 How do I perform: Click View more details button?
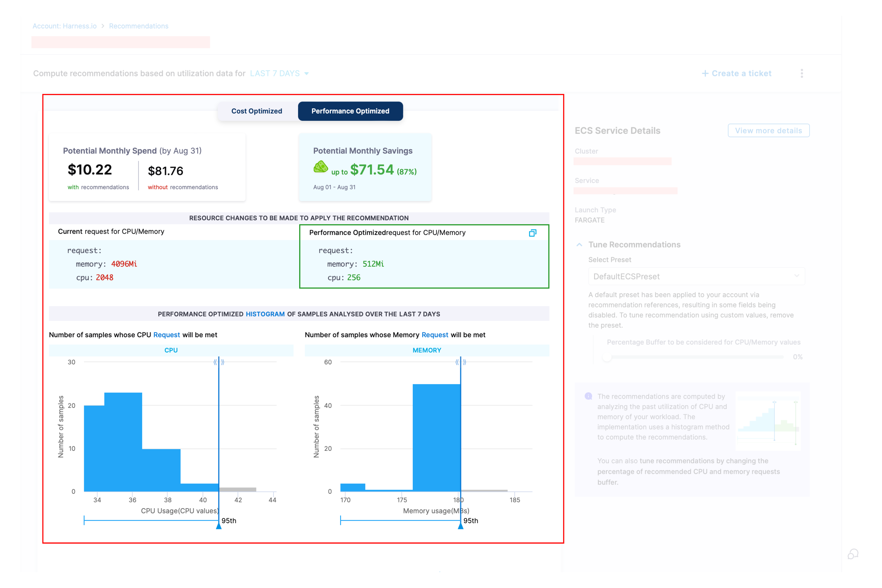click(x=768, y=131)
